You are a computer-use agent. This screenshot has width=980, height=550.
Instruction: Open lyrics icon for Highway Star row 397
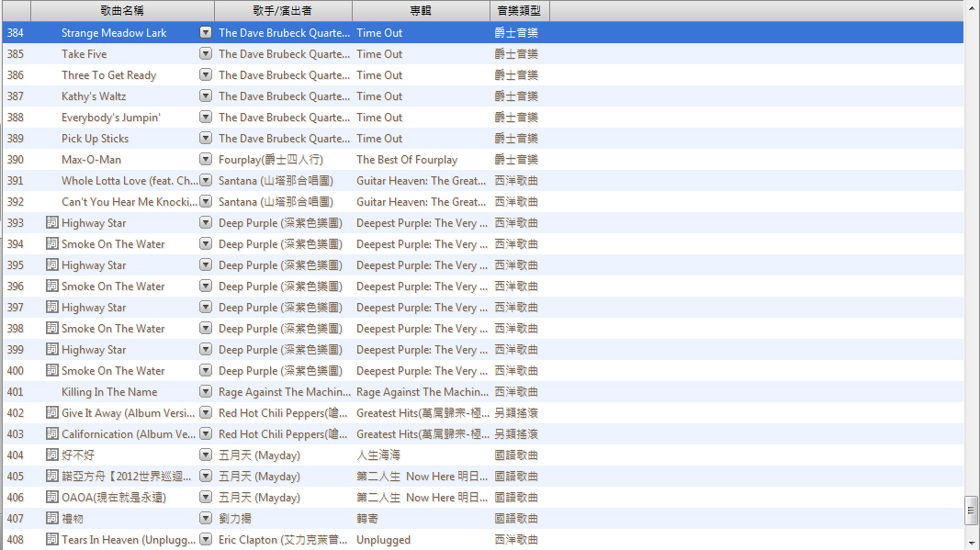coord(52,307)
